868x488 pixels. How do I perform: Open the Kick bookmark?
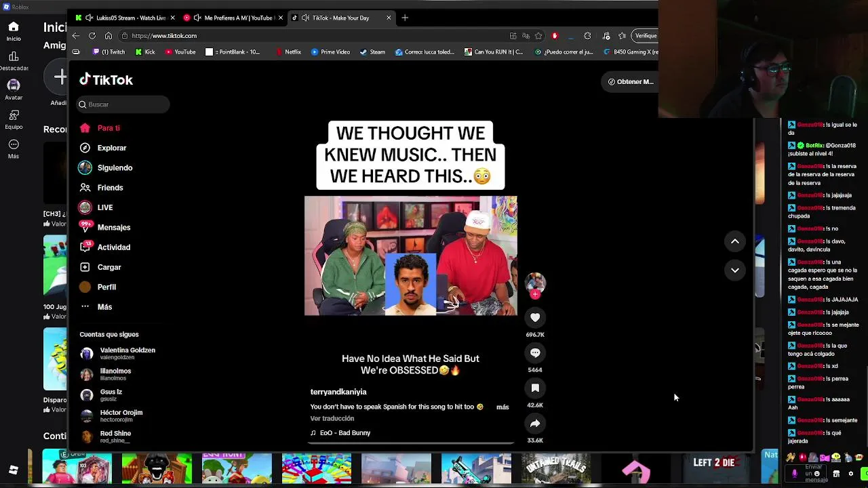(145, 52)
